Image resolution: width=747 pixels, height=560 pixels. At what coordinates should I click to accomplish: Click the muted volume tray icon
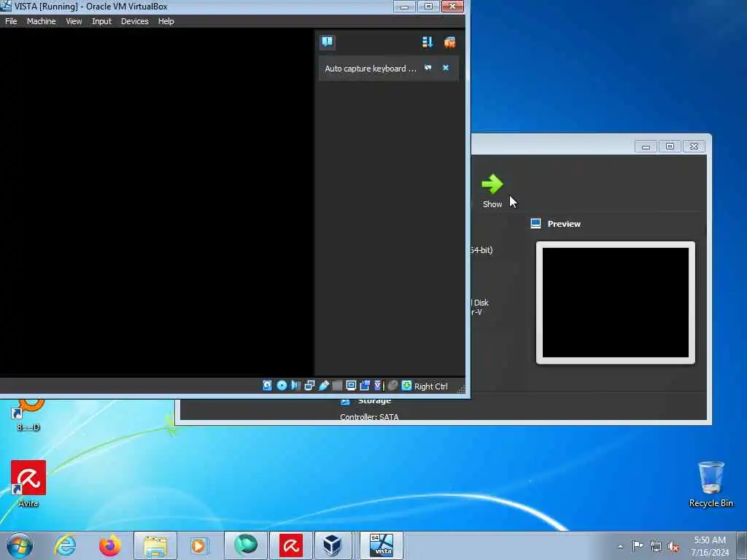[673, 546]
